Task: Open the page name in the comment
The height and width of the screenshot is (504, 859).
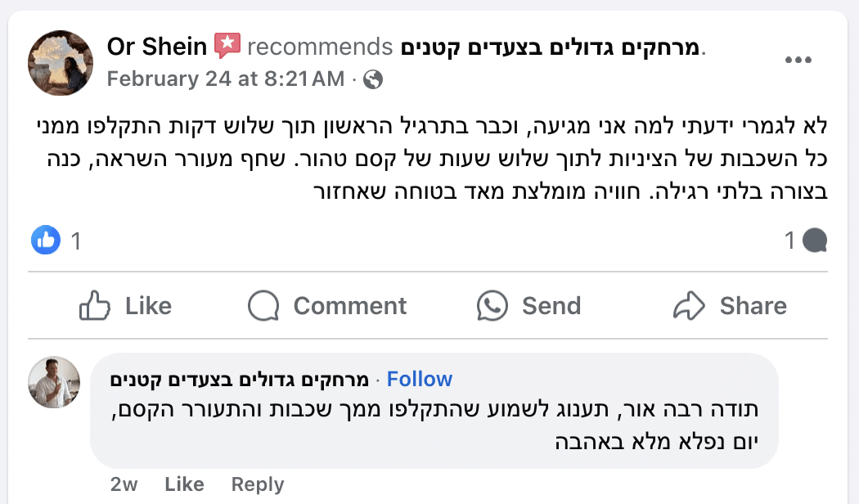Action: (240, 379)
